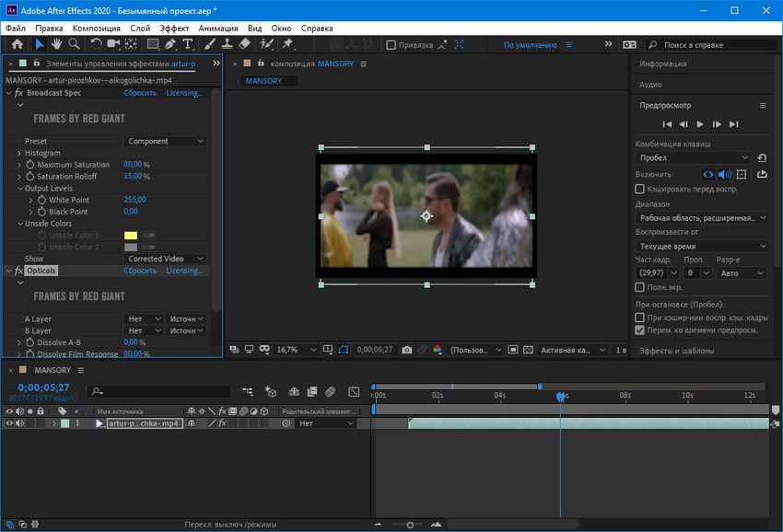Pick the Eraser tool
Screen dimensions: 783x532
click(x=244, y=44)
